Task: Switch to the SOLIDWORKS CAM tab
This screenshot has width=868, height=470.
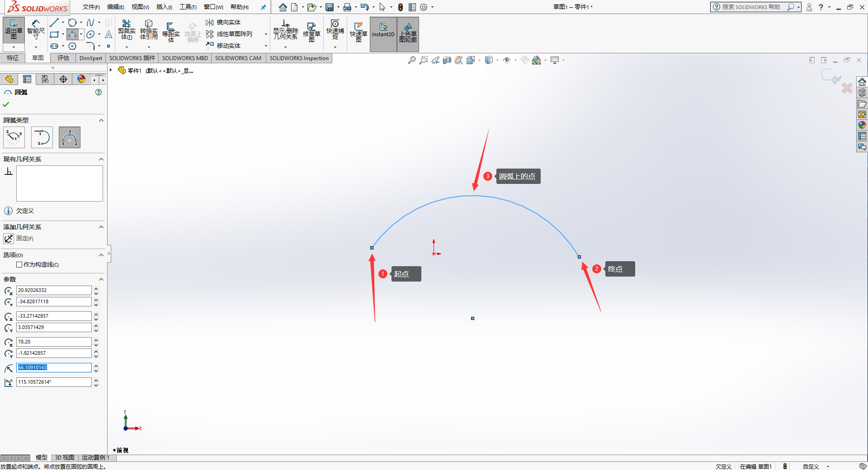Action: click(238, 58)
